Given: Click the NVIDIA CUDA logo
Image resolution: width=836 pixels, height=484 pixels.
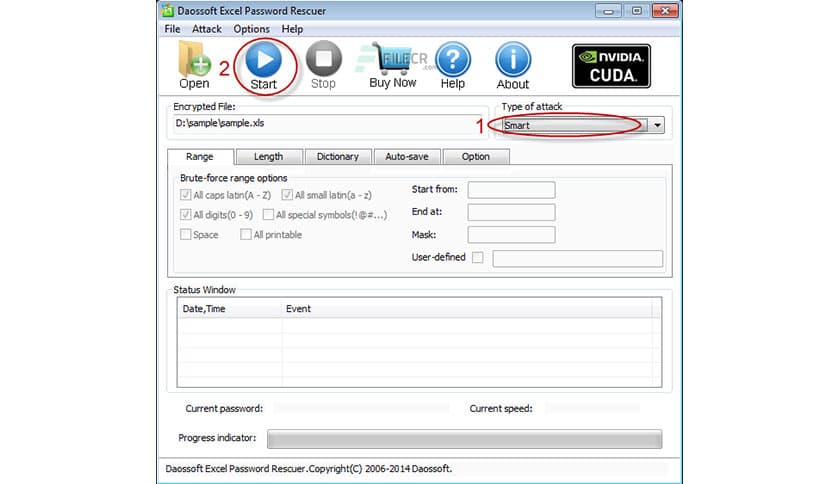Looking at the screenshot, I should click(x=611, y=66).
